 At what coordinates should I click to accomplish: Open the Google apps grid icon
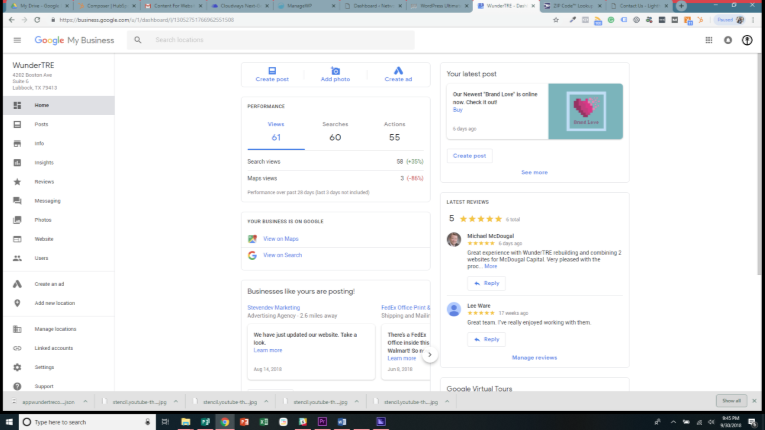click(x=709, y=40)
